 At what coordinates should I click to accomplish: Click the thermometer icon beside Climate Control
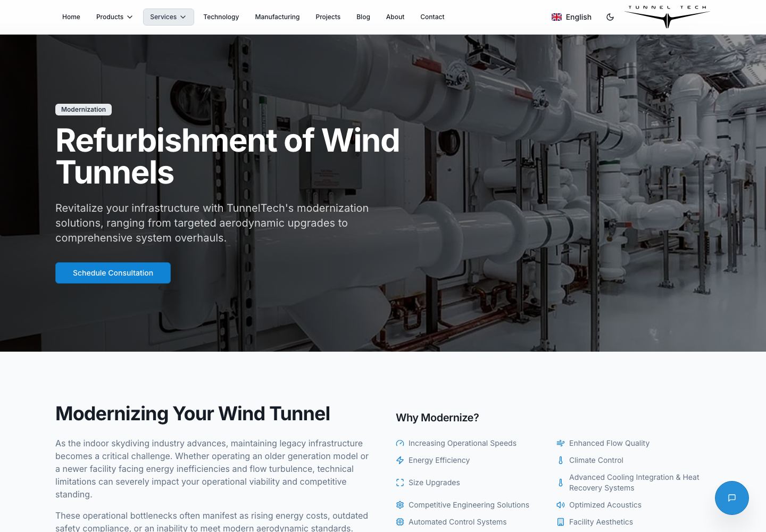click(x=561, y=460)
